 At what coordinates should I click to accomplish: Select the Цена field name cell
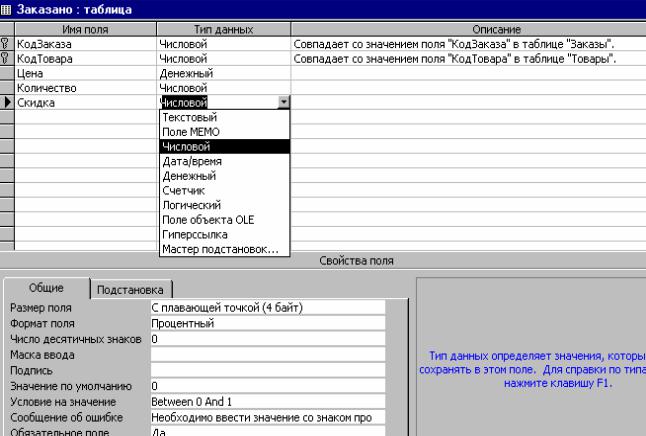85,73
